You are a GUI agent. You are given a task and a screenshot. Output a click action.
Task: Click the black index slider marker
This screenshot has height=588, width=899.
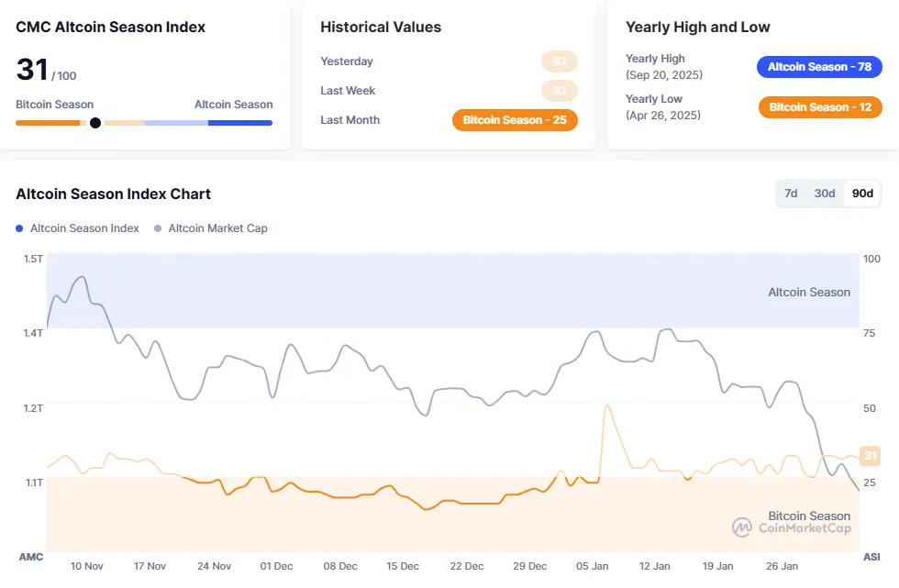(x=95, y=123)
